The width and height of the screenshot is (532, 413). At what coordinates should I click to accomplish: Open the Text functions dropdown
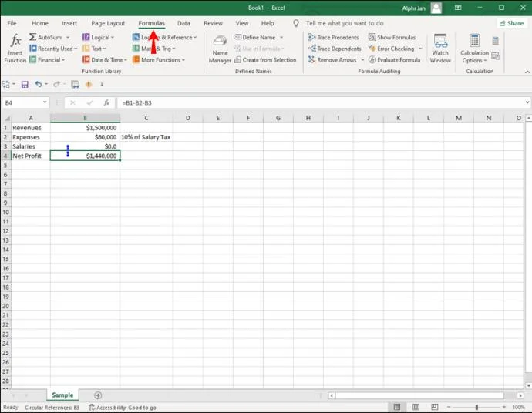[x=95, y=49]
